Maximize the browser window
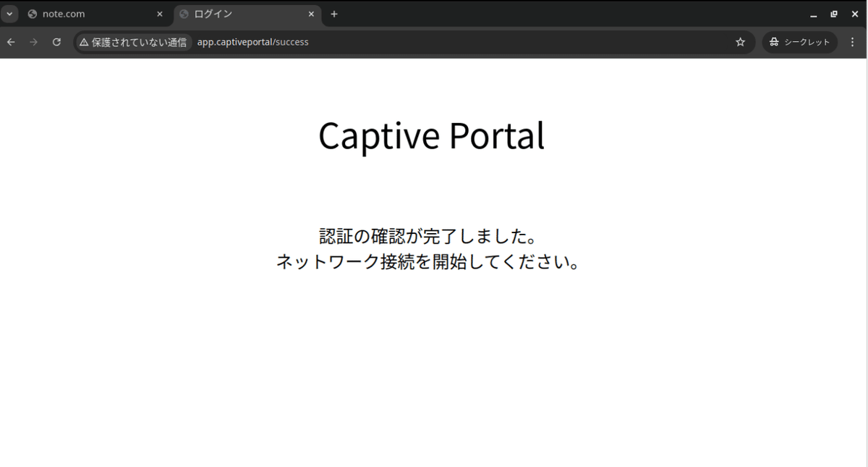 tap(834, 13)
